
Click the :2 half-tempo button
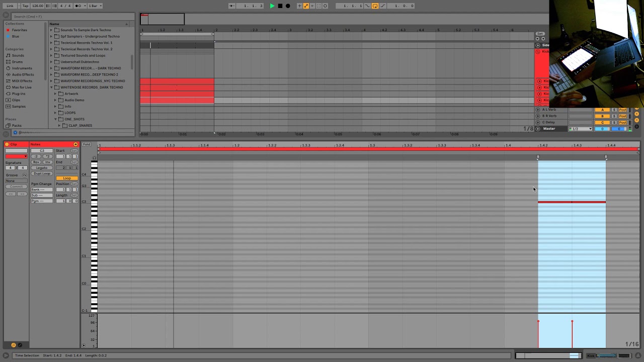tap(36, 156)
